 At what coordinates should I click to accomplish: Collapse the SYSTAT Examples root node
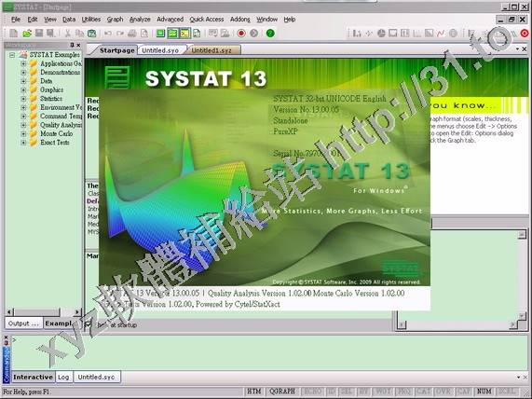(x=12, y=55)
